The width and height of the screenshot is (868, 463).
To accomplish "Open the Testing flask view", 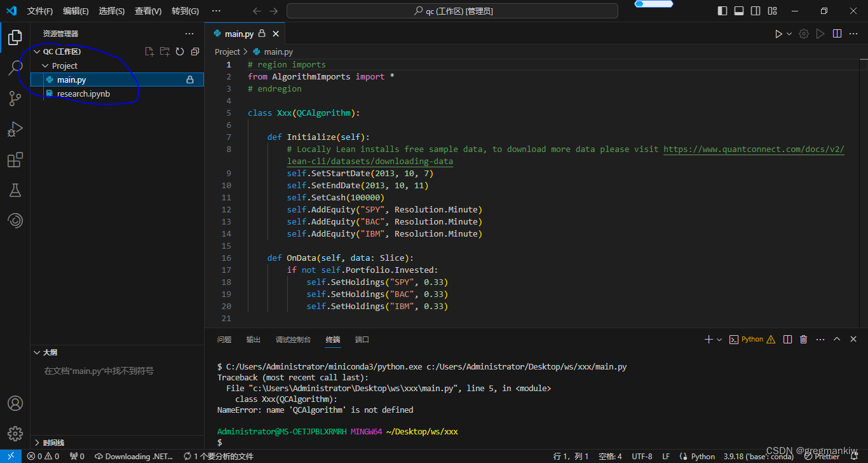I will [x=15, y=190].
